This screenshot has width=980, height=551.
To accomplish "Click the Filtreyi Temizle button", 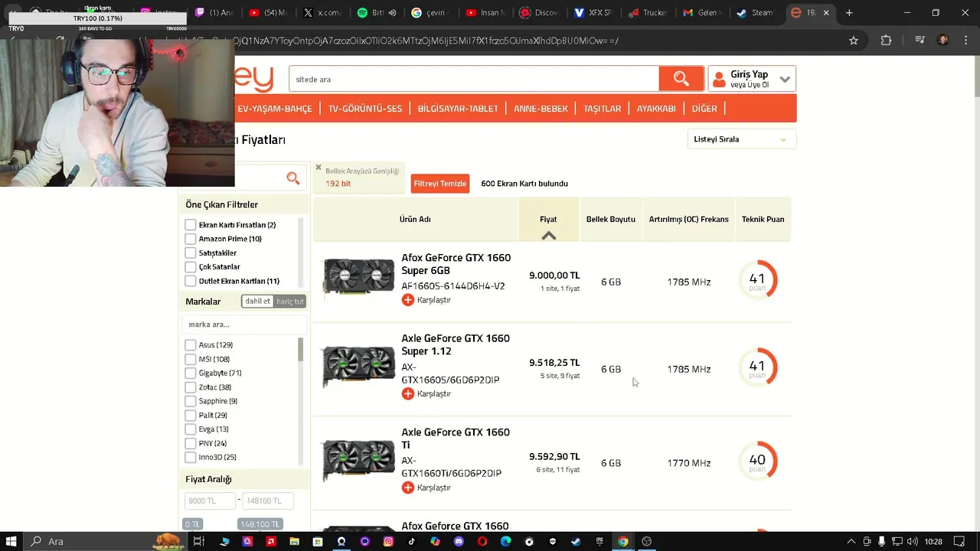I will pyautogui.click(x=440, y=184).
